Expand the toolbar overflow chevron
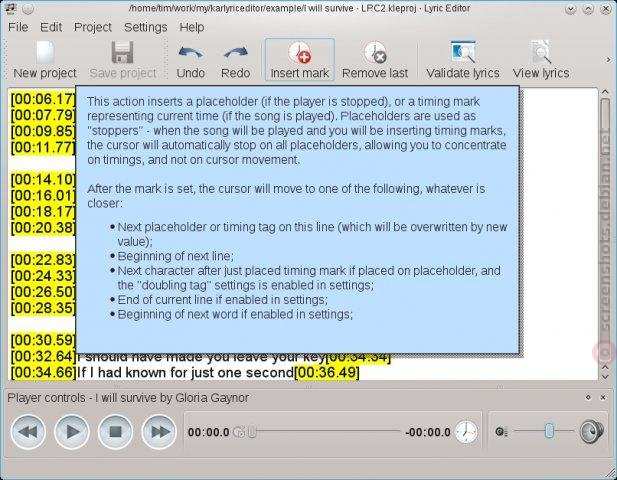This screenshot has width=617, height=480. pyautogui.click(x=608, y=60)
